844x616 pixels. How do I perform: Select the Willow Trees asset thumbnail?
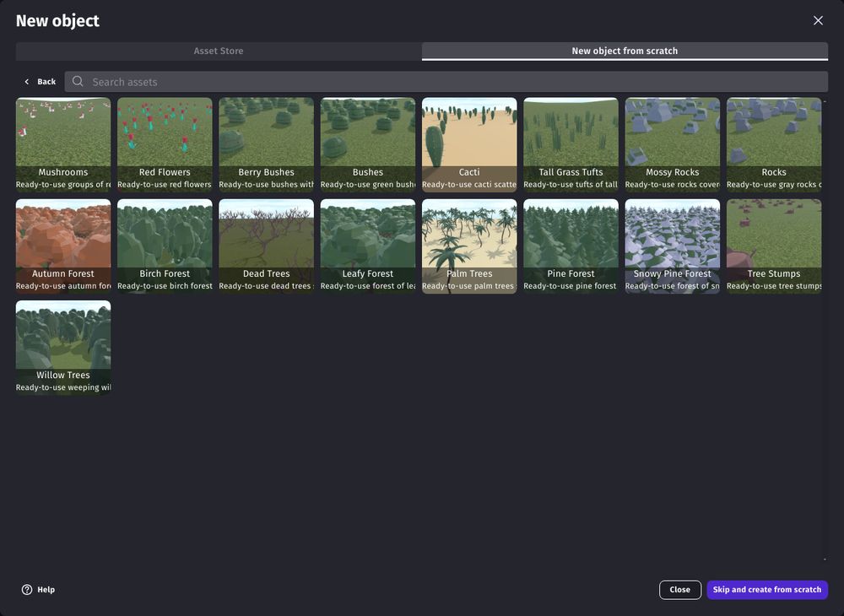(x=63, y=348)
